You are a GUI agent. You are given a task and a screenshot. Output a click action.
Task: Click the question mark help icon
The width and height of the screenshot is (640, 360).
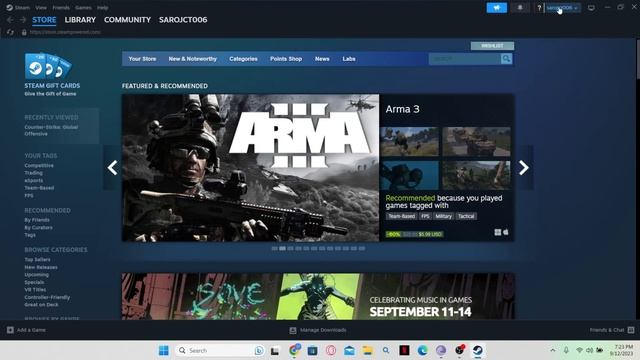coord(539,8)
